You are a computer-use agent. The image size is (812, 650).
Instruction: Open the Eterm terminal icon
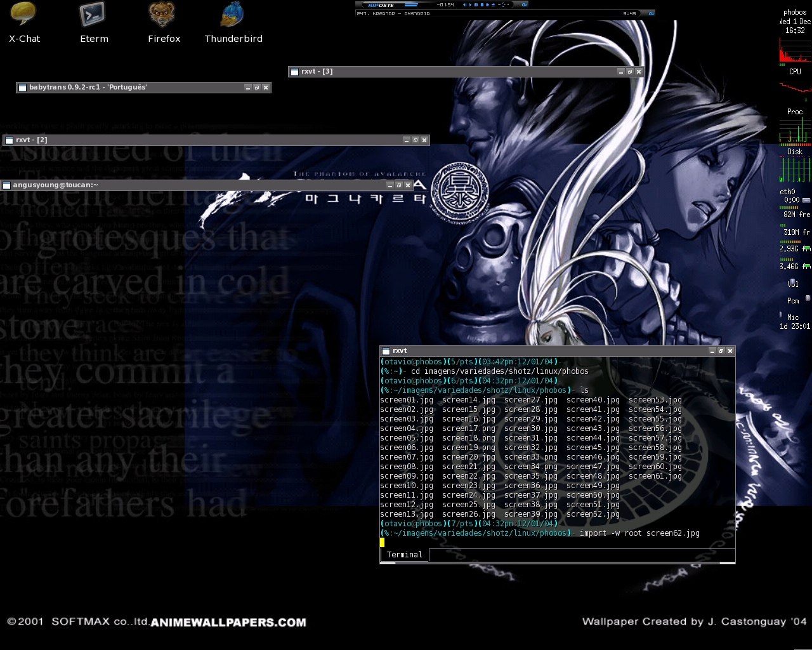point(94,23)
